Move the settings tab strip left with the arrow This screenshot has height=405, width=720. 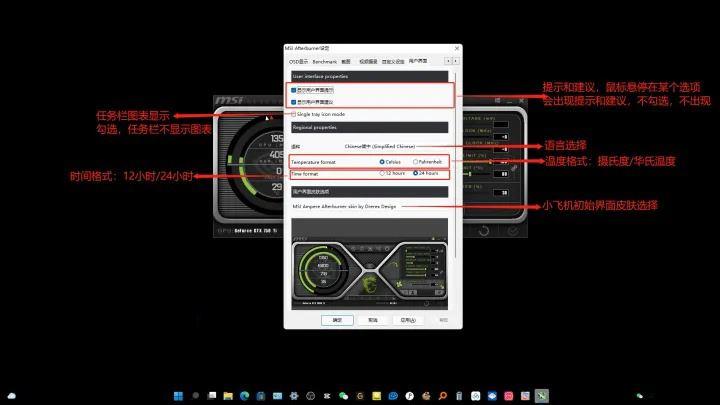pos(448,61)
